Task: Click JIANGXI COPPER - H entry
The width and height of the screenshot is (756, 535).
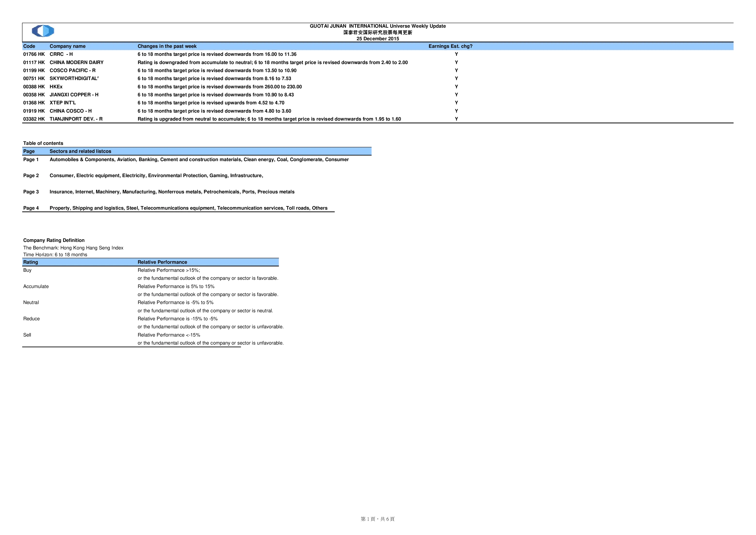Action: [x=74, y=95]
